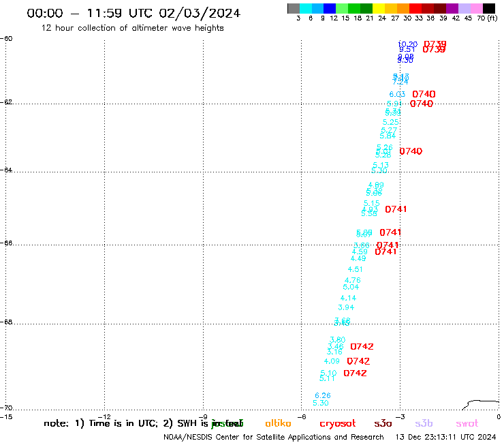Click the 4.59 wave height reading
The image size is (504, 443).
click(360, 252)
